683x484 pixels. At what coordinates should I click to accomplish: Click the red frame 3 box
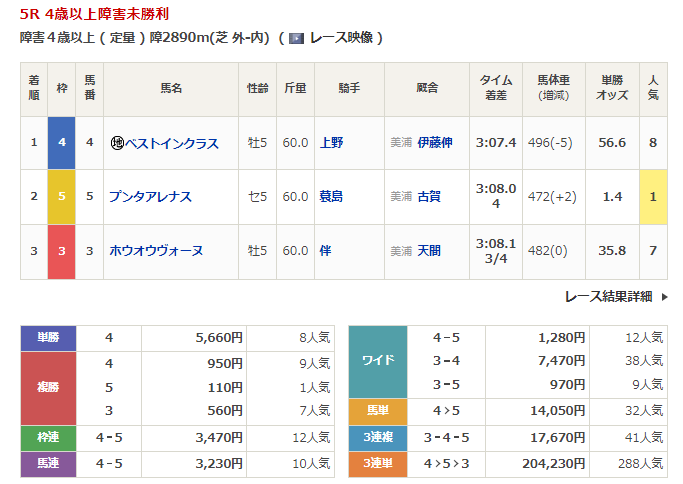coord(62,251)
